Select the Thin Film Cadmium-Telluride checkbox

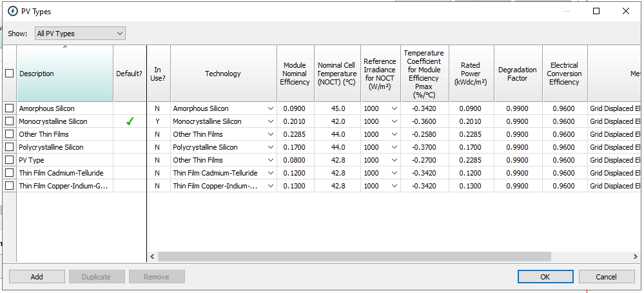click(9, 173)
